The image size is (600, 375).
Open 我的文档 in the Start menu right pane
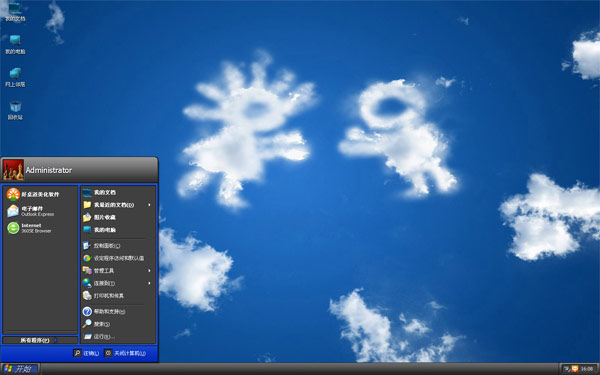[x=117, y=192]
